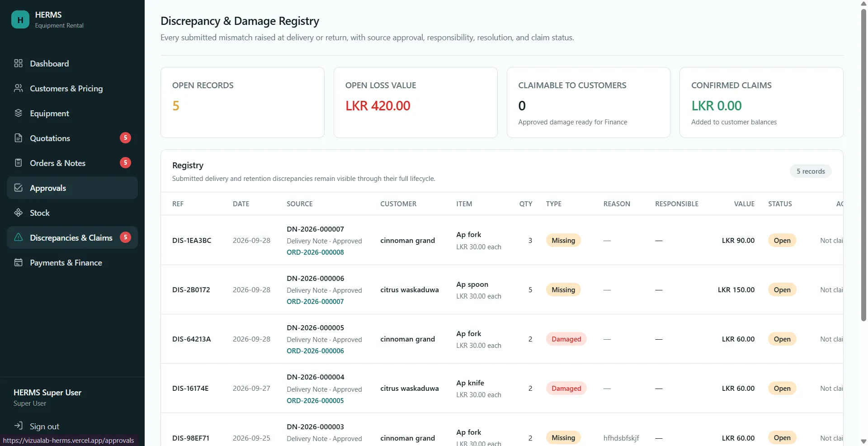Viewport: 868px width, 446px height.
Task: Click the reason text hfhdsbfskjf
Action: (x=621, y=438)
